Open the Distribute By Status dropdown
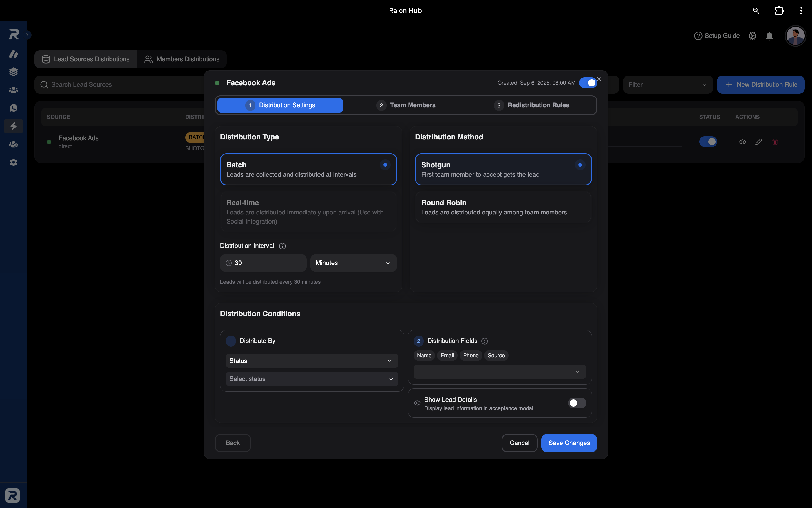 coord(312,360)
